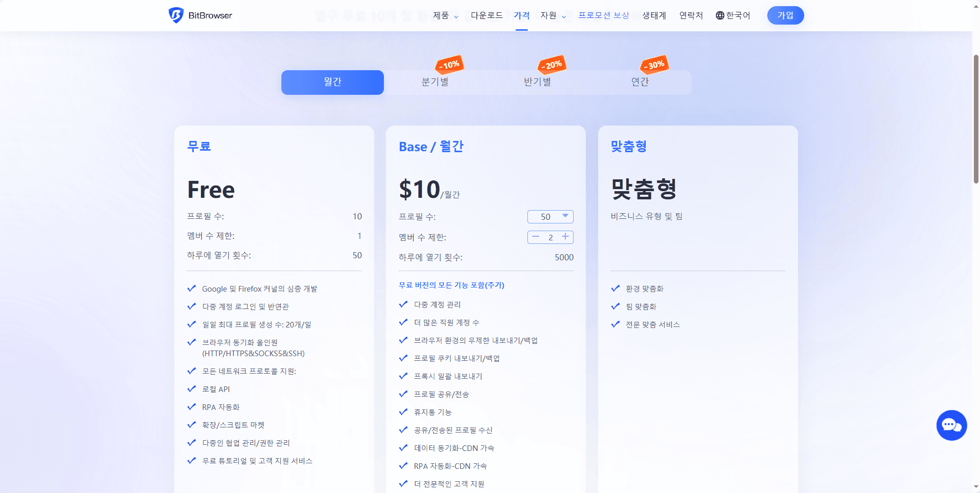The height and width of the screenshot is (493, 980).
Task: Switch to 분기별 quarterly billing
Action: point(435,82)
